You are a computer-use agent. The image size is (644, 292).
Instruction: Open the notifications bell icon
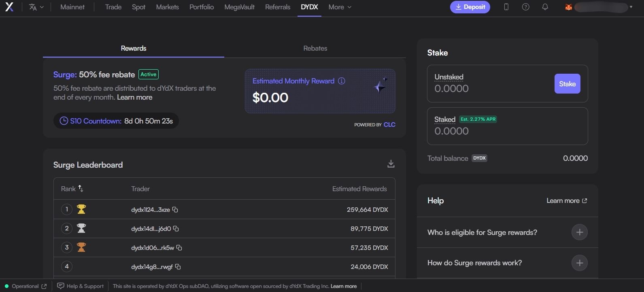pyautogui.click(x=545, y=7)
